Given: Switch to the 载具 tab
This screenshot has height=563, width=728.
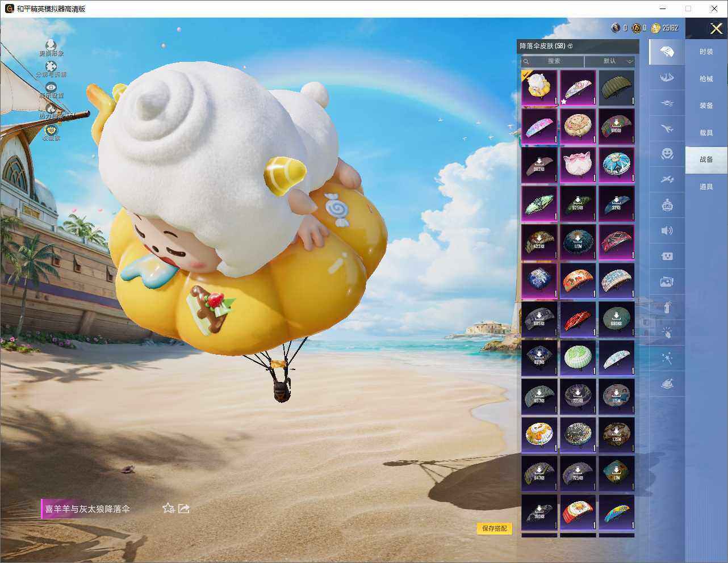Looking at the screenshot, I should (x=706, y=133).
